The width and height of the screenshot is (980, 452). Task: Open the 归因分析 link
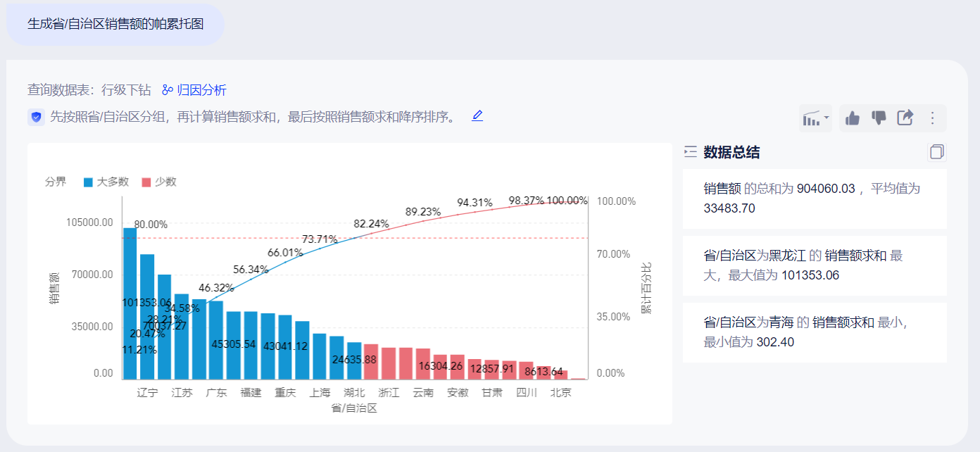194,90
